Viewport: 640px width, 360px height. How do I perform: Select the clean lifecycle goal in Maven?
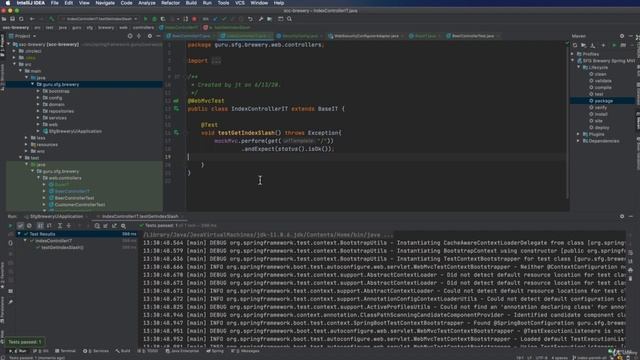(x=600, y=74)
